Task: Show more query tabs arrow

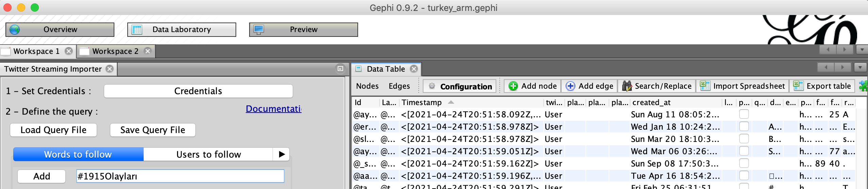Action: click(x=282, y=154)
